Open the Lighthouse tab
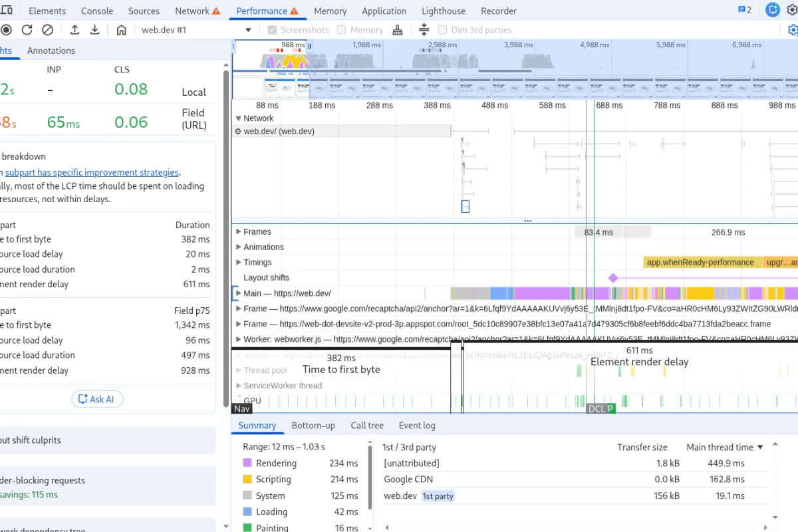Viewport: 798px width, 532px height. (445, 11)
